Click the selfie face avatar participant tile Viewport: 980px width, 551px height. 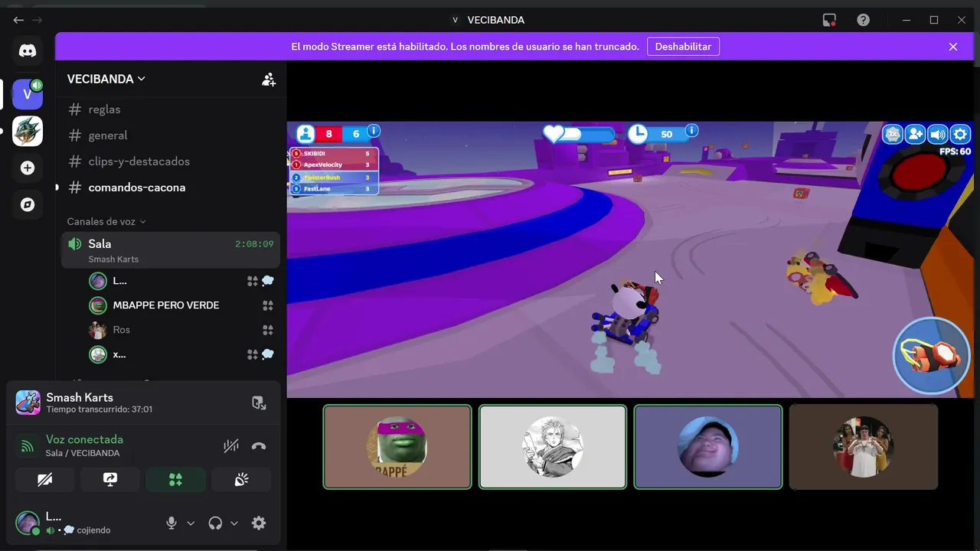[x=708, y=447]
